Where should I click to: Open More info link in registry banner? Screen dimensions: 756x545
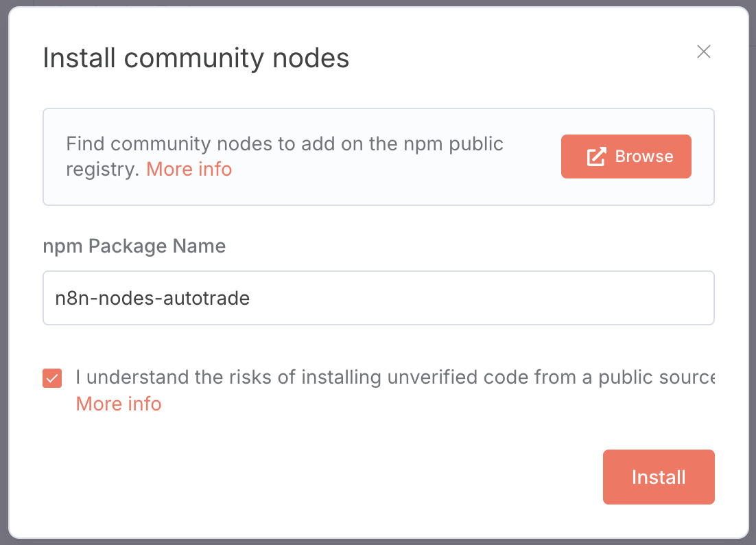coord(189,169)
